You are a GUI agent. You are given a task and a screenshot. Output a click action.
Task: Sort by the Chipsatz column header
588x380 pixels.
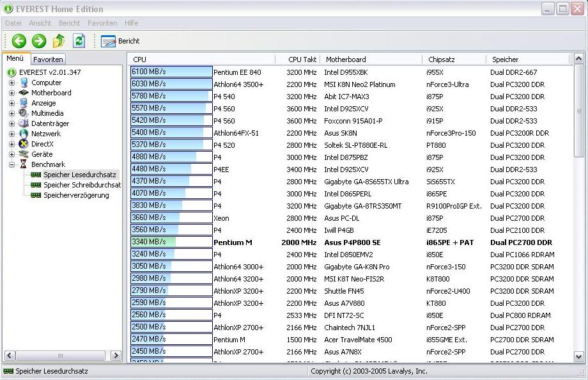click(454, 59)
